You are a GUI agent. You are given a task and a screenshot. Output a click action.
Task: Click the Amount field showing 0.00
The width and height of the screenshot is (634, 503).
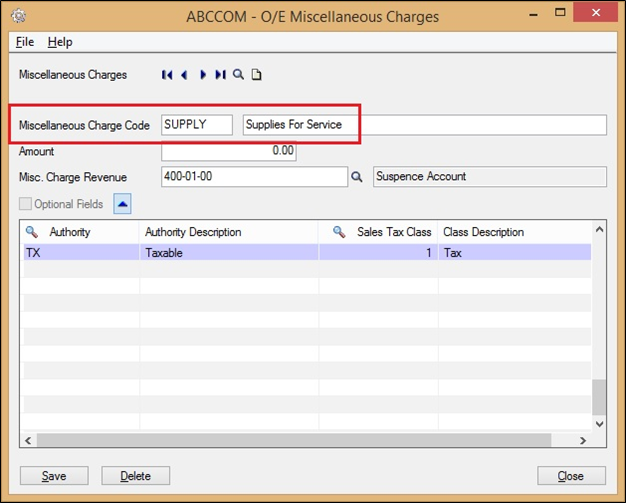[x=229, y=151]
